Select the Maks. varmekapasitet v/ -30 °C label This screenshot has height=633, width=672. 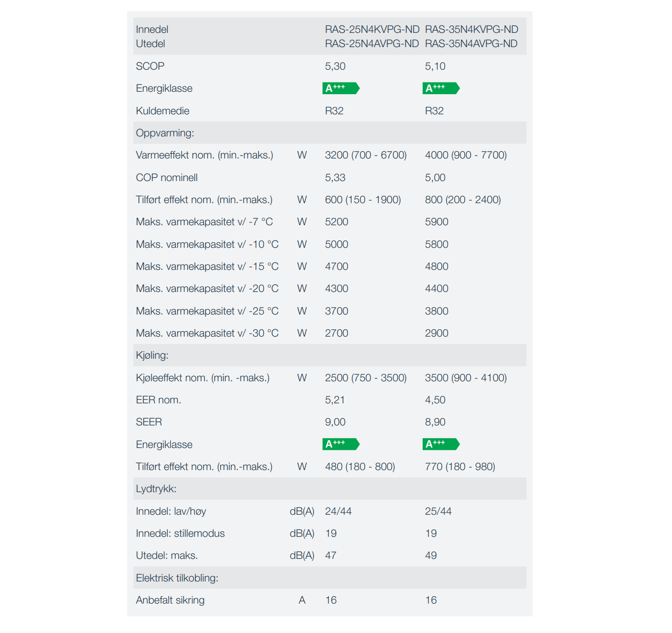[207, 333]
